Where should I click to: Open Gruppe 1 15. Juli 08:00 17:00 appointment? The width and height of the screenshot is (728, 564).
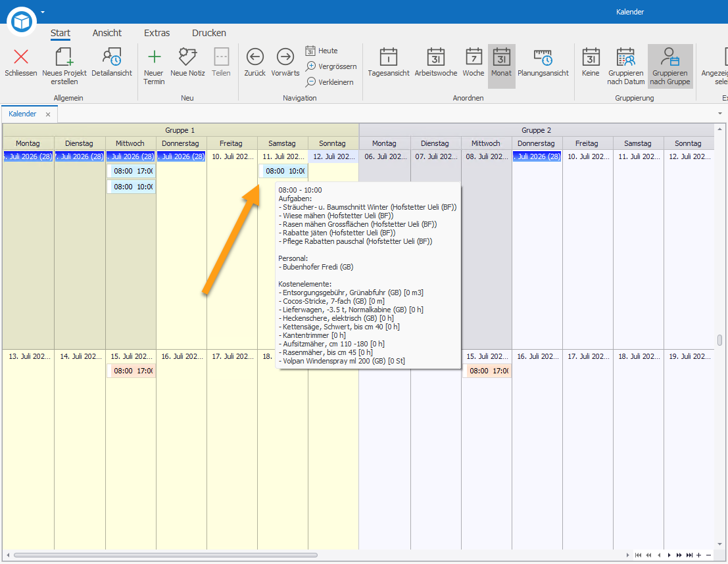point(132,371)
